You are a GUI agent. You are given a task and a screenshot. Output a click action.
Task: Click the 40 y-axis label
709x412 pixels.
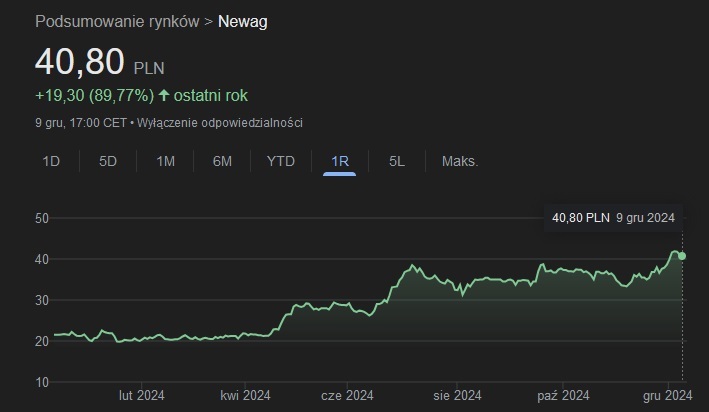42,260
